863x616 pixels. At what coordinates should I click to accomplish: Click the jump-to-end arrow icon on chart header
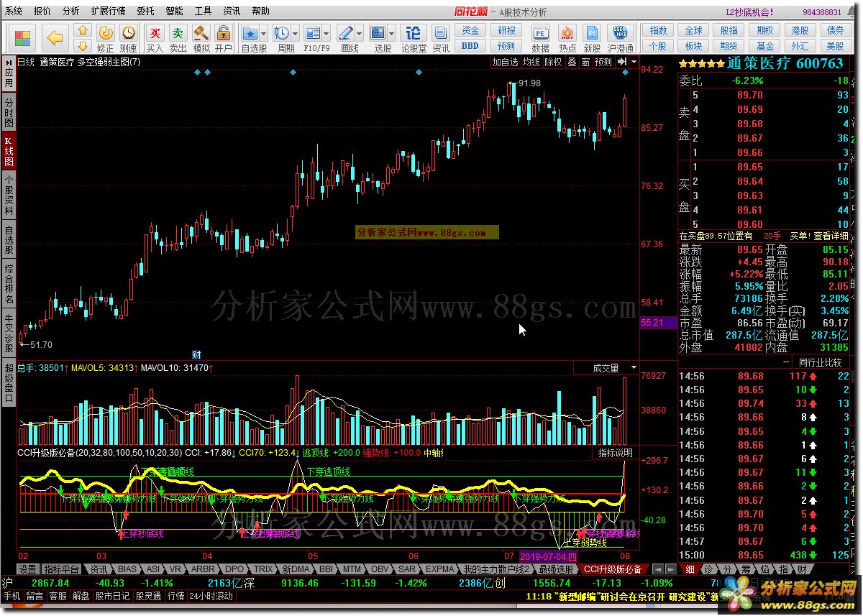[x=621, y=63]
